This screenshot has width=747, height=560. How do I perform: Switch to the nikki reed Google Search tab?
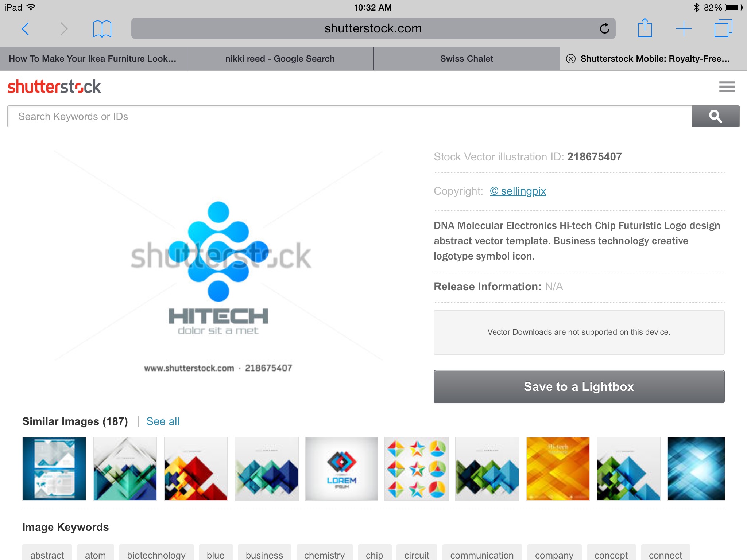tap(280, 59)
